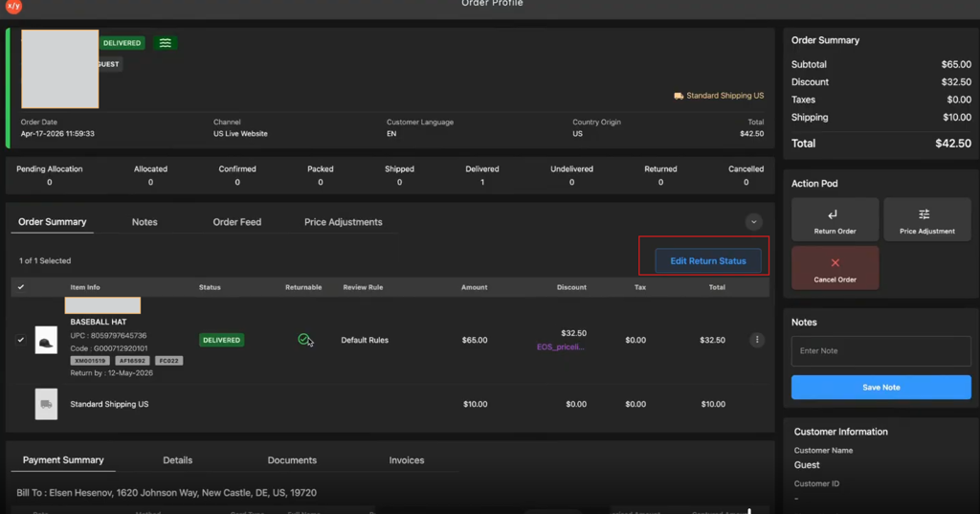
Task: Click the Returned status count
Action: (660, 183)
